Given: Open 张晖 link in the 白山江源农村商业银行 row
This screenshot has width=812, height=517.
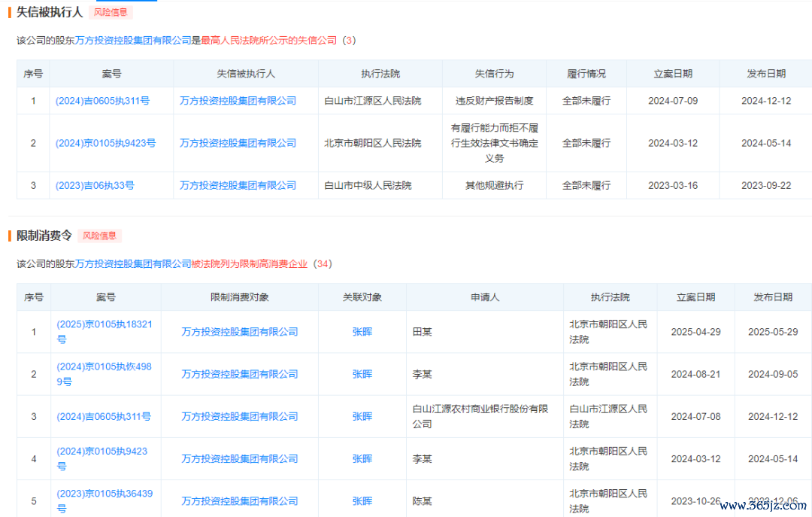Looking at the screenshot, I should click(x=362, y=416).
